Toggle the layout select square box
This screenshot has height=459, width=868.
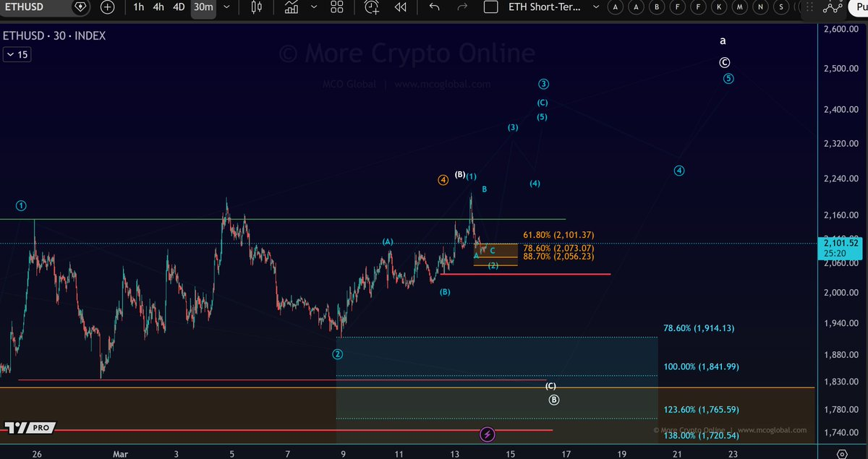pos(490,7)
